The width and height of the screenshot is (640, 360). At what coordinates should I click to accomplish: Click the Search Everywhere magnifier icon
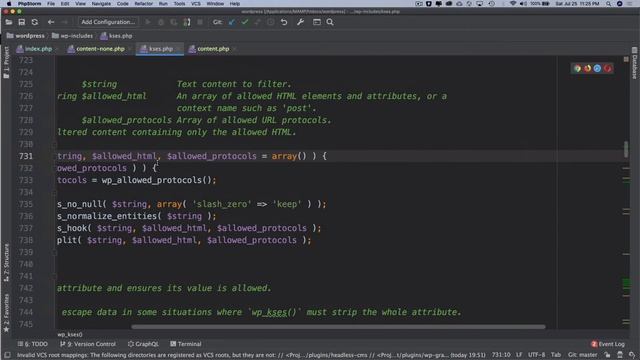(330, 22)
